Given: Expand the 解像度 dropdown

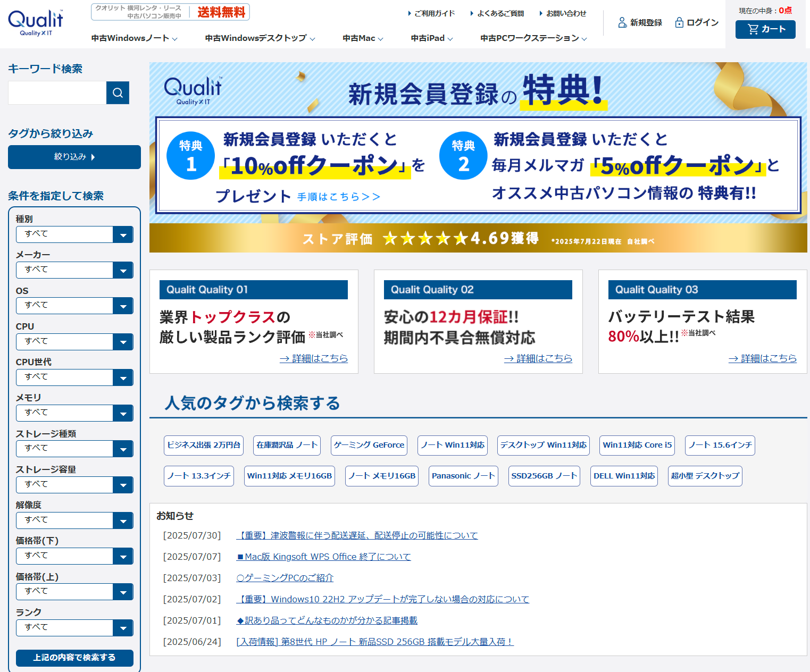Looking at the screenshot, I should click(x=74, y=520).
